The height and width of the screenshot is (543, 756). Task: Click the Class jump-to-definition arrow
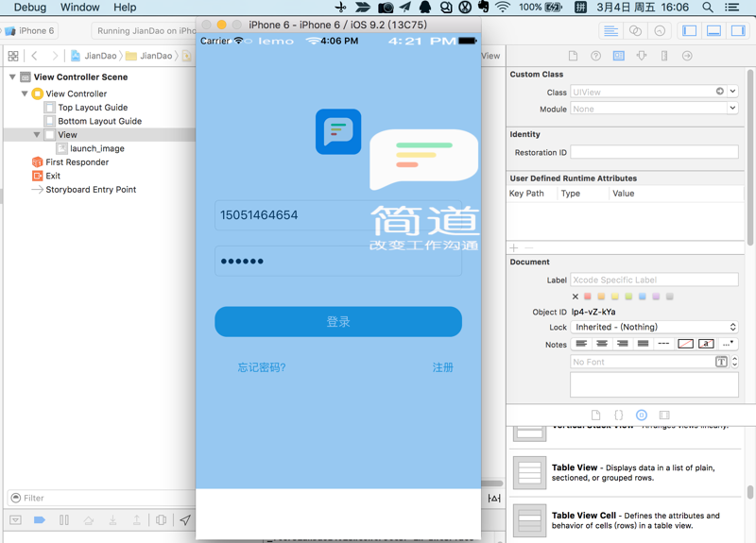[x=720, y=91]
